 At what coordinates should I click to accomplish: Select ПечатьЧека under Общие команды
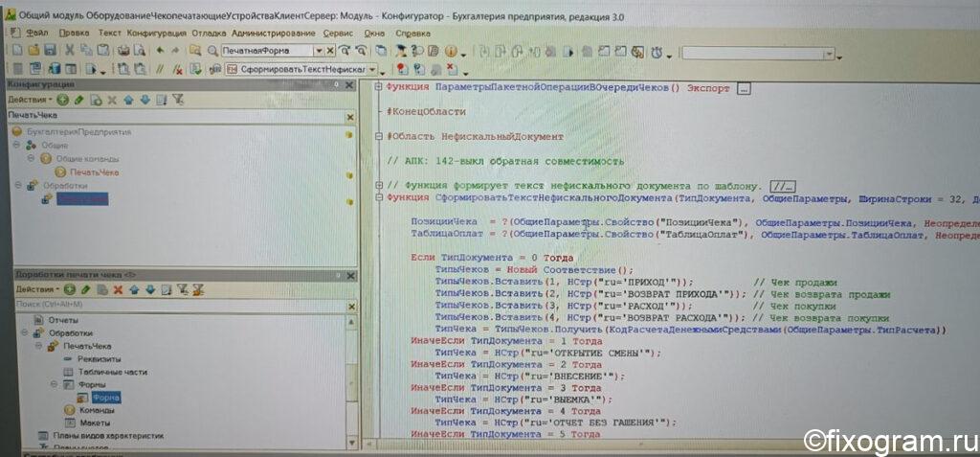[x=95, y=172]
